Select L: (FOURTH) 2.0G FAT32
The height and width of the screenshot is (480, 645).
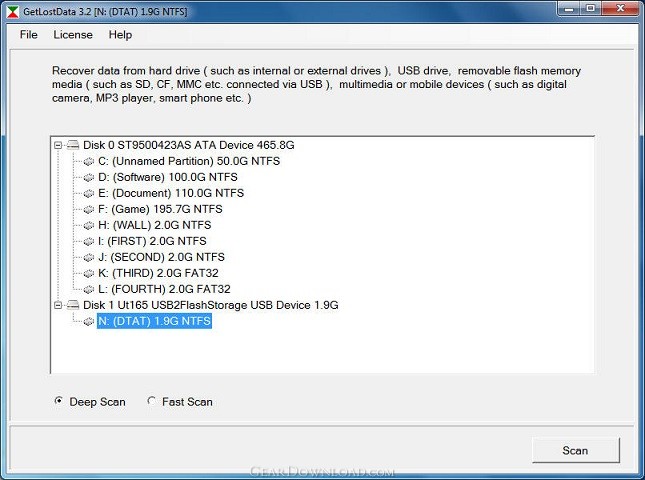[x=164, y=290]
